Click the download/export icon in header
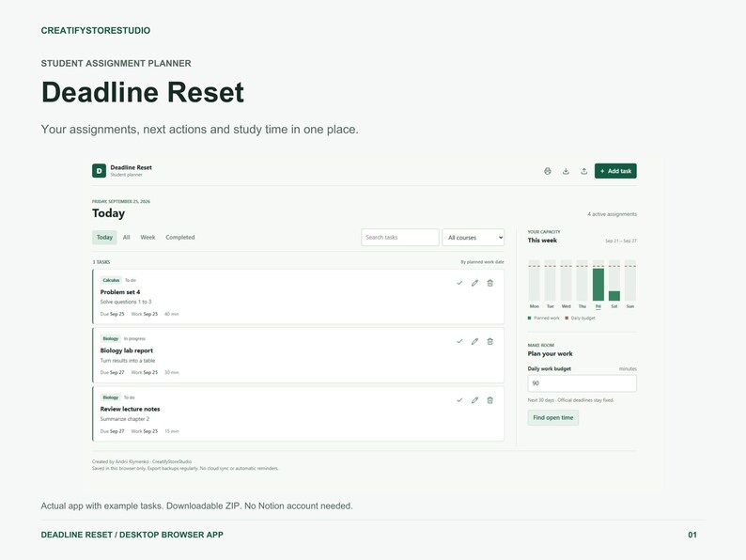Screen dimensions: 746x560 pos(566,171)
